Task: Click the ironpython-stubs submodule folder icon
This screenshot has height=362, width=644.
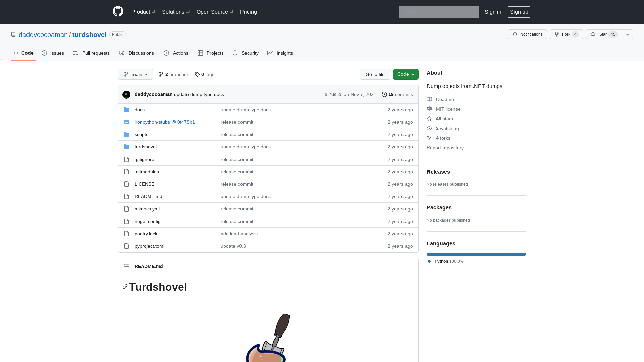Action: coord(126,122)
